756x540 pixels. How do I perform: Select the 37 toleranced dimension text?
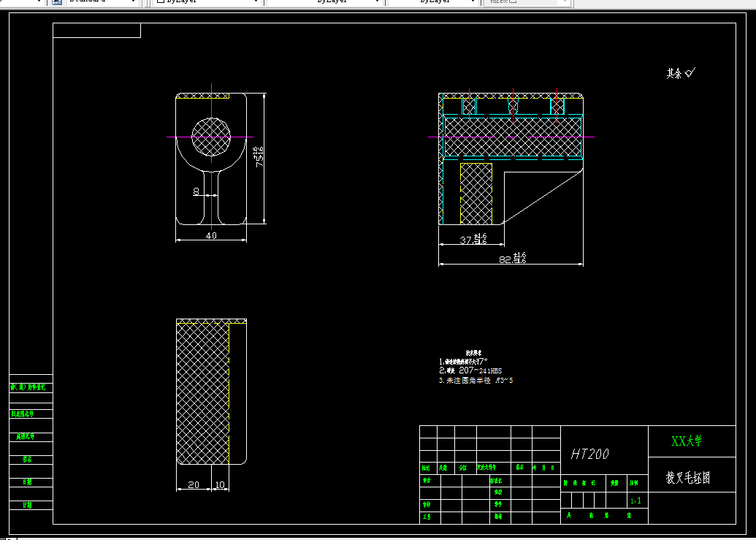[473, 239]
